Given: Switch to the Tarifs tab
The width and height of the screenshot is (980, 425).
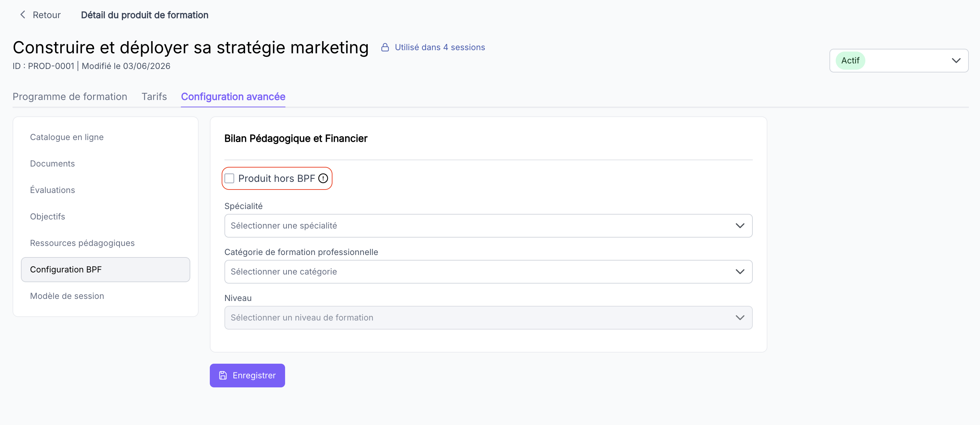Looking at the screenshot, I should coord(154,96).
